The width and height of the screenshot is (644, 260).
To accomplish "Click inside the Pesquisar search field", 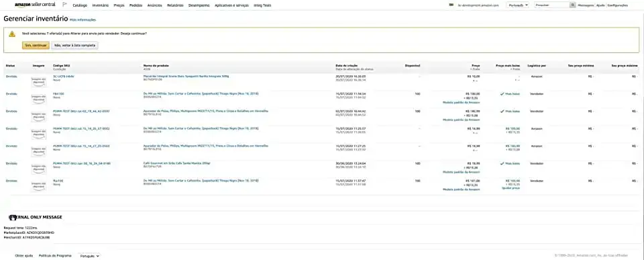I will point(551,5).
